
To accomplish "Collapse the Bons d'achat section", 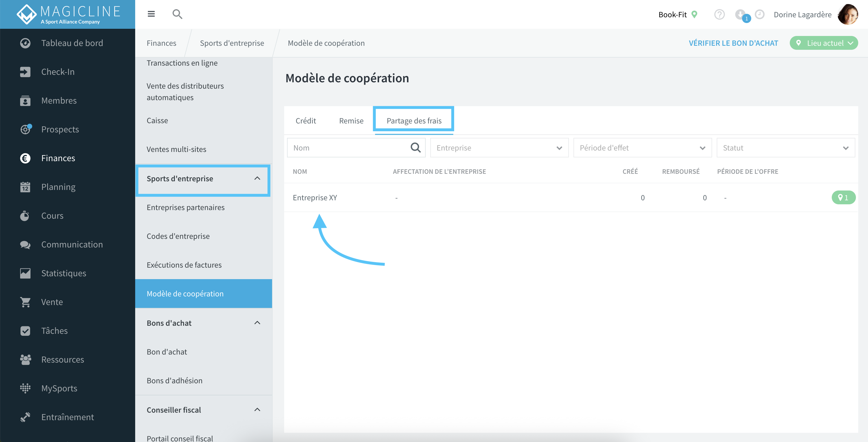I will (x=257, y=323).
